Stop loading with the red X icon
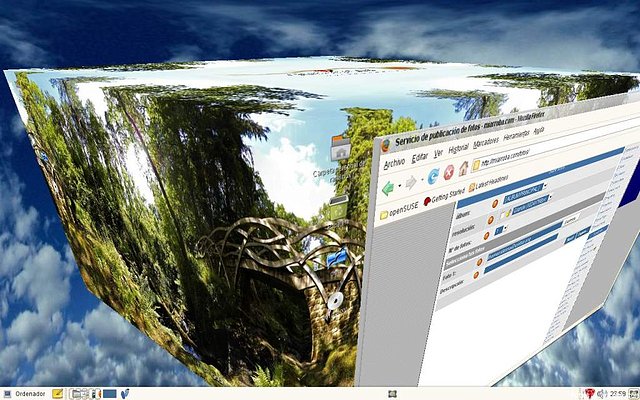This screenshot has height=400, width=640. (x=449, y=173)
